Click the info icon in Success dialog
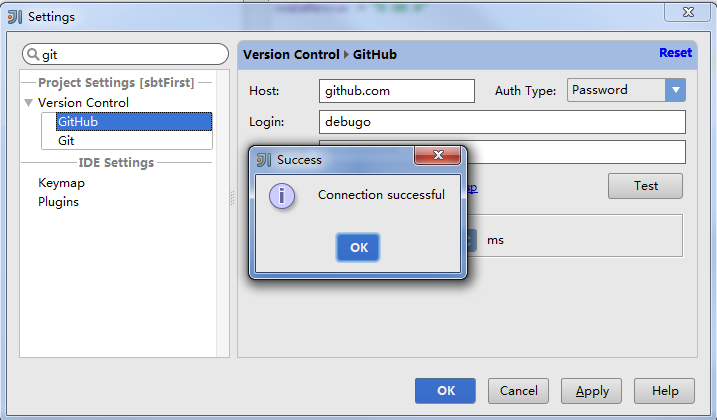The width and height of the screenshot is (717, 420). 282,196
